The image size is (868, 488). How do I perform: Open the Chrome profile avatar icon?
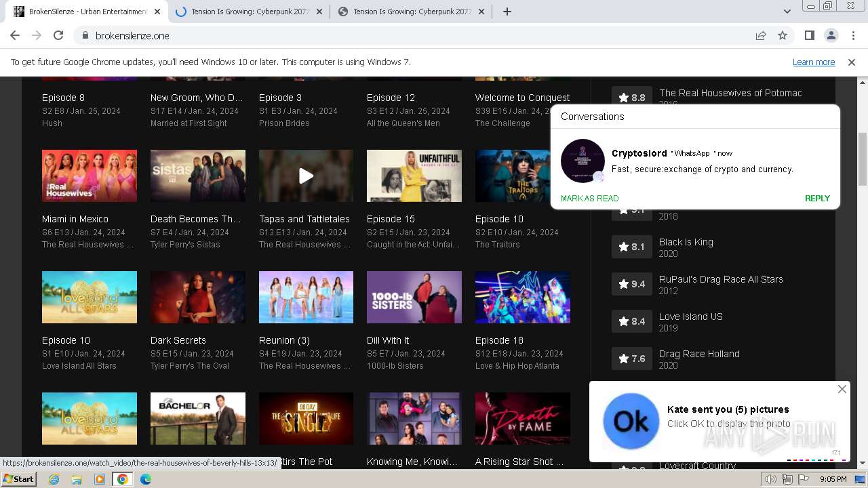[831, 36]
